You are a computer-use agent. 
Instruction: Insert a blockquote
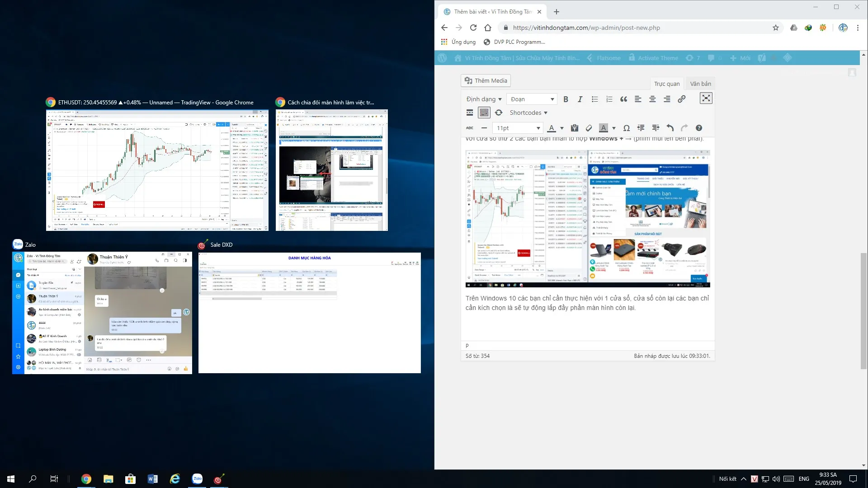coord(623,99)
